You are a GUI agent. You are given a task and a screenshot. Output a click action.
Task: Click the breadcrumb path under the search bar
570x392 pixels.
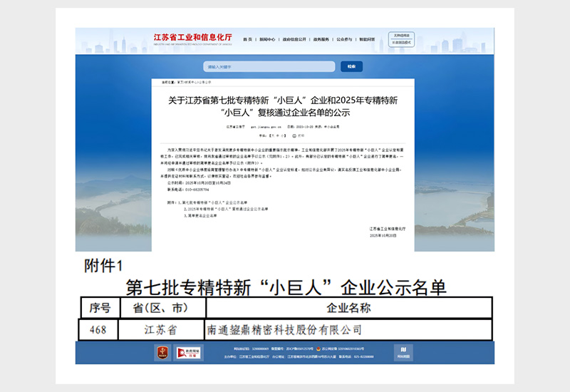pyautogui.click(x=186, y=83)
